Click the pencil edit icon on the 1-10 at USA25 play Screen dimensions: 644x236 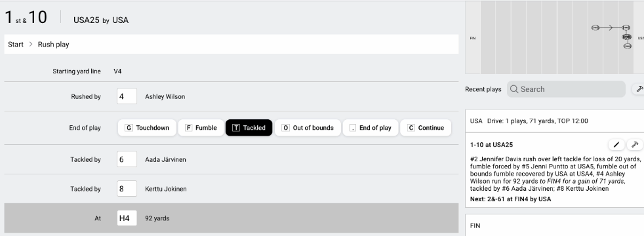[x=616, y=144]
